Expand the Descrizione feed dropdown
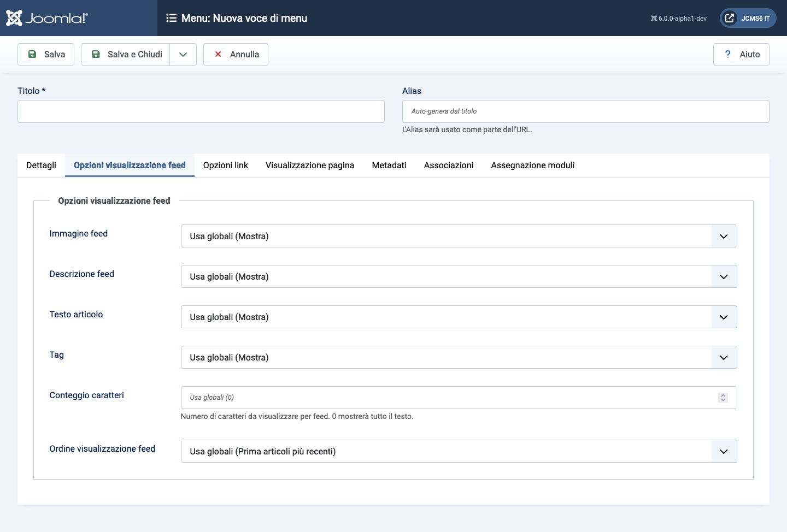Image resolution: width=787 pixels, height=532 pixels. [x=459, y=276]
